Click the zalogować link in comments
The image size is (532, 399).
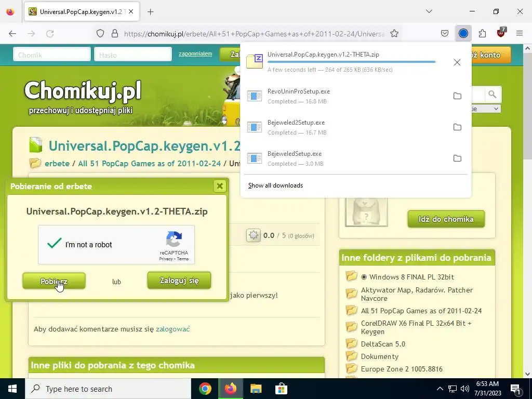pos(172,329)
